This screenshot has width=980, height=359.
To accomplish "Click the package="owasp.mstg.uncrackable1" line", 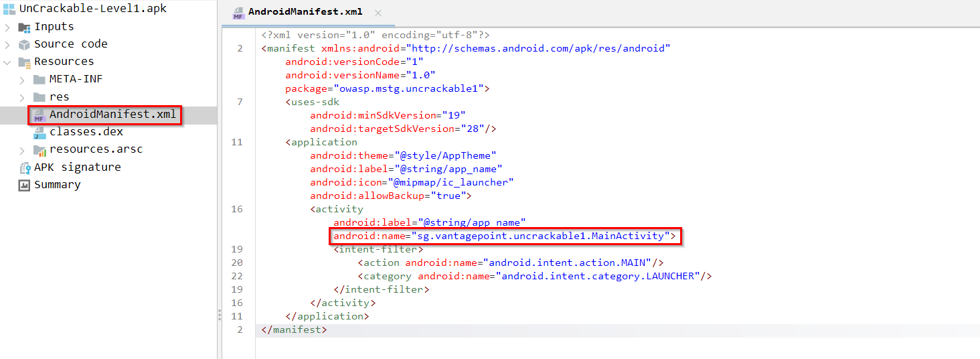I will click(x=387, y=88).
